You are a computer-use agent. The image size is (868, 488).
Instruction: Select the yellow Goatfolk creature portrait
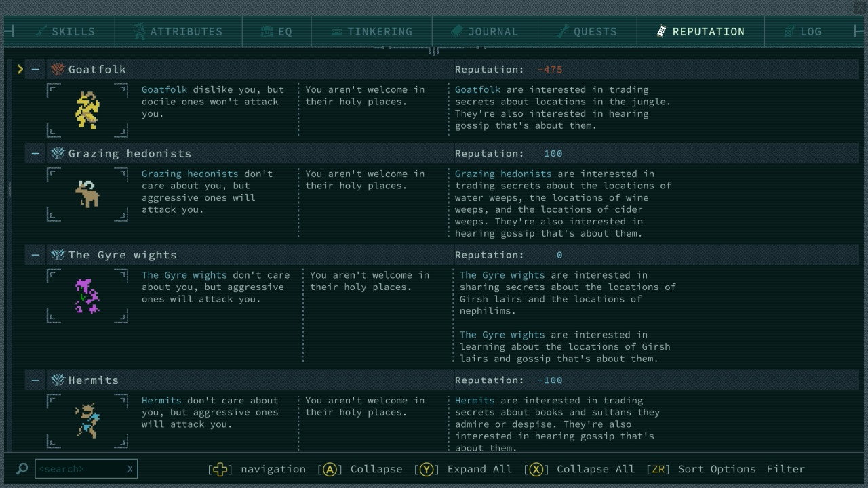pyautogui.click(x=87, y=110)
